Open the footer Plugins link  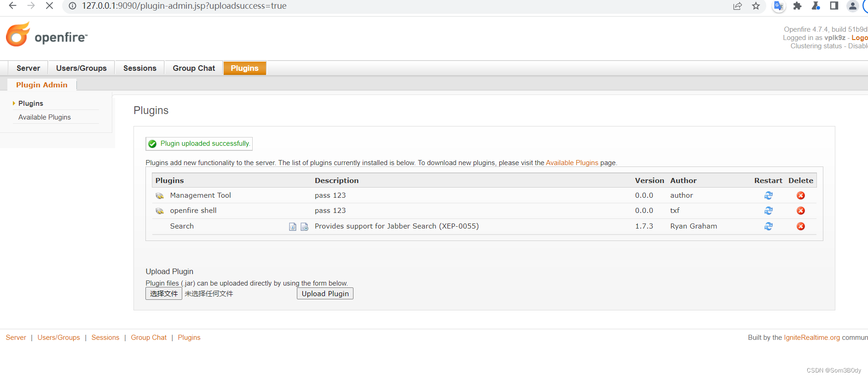click(x=189, y=338)
